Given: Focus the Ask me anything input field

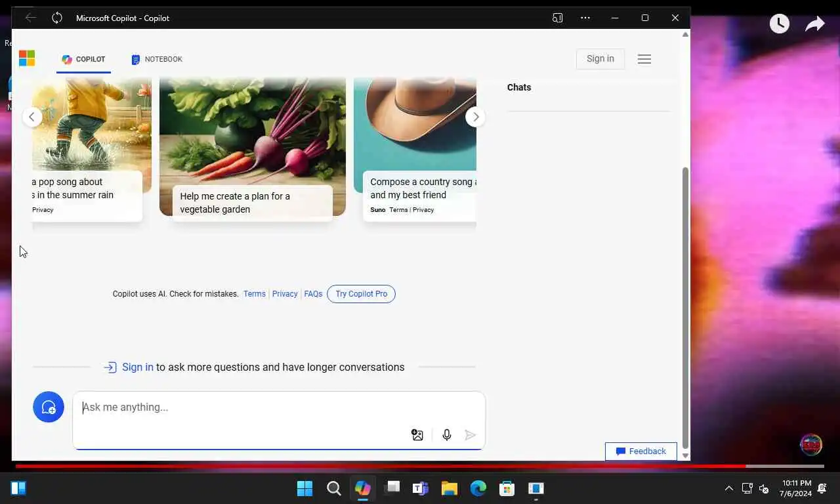Looking at the screenshot, I should [279, 421].
